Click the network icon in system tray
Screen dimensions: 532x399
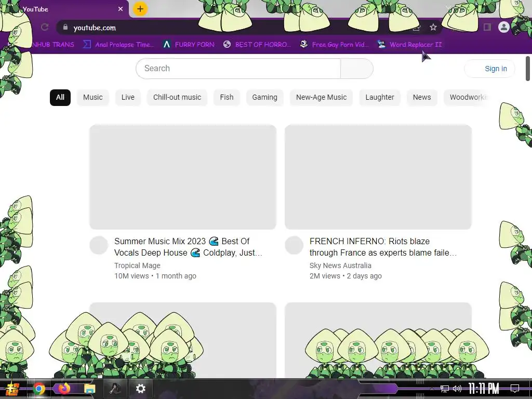click(445, 389)
